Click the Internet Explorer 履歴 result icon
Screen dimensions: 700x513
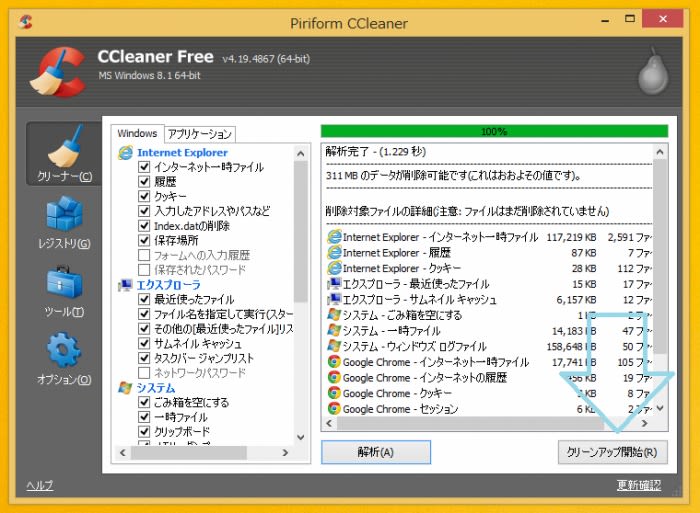tap(334, 253)
